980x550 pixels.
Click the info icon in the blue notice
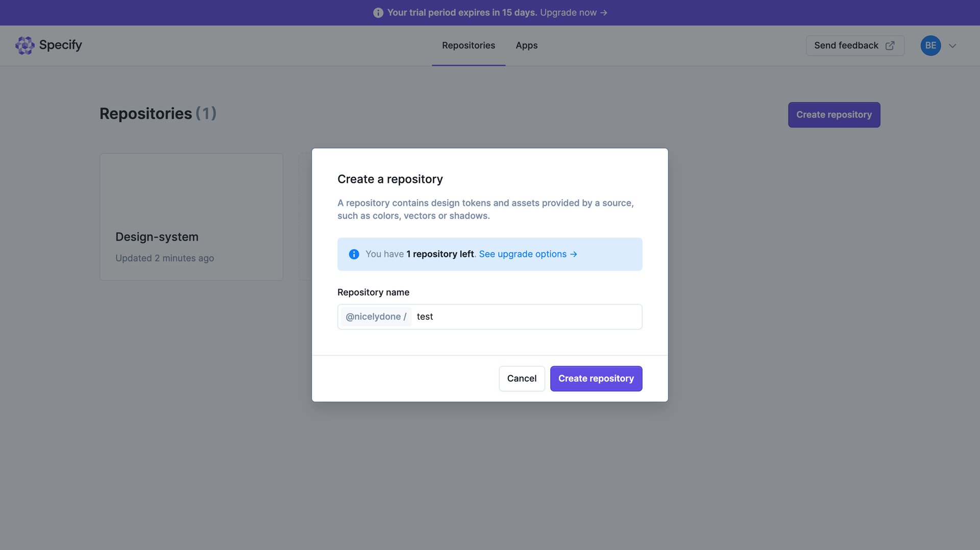[x=354, y=254]
